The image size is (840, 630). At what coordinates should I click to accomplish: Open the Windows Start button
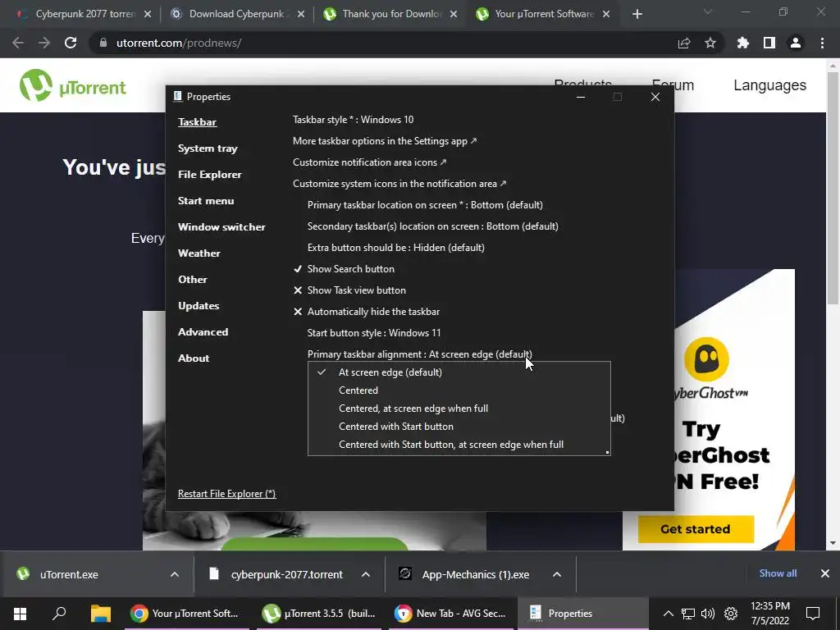(20, 614)
